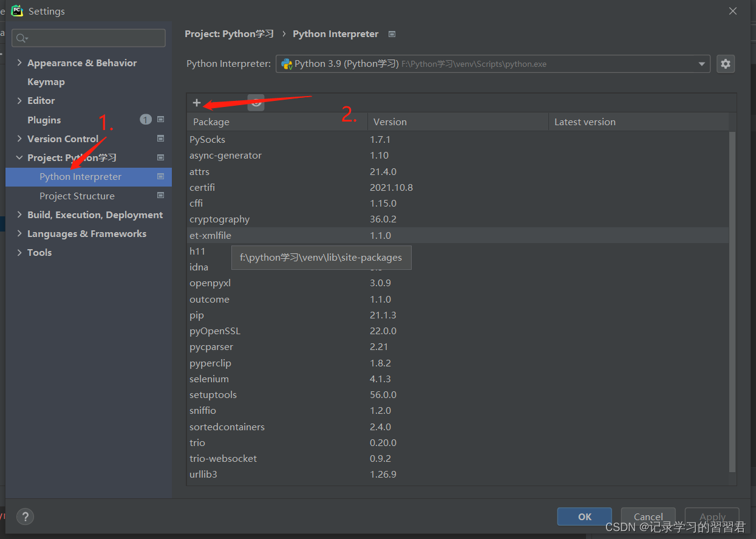Click the project-level icon beside Project Structure
The image size is (756, 539).
(x=161, y=196)
